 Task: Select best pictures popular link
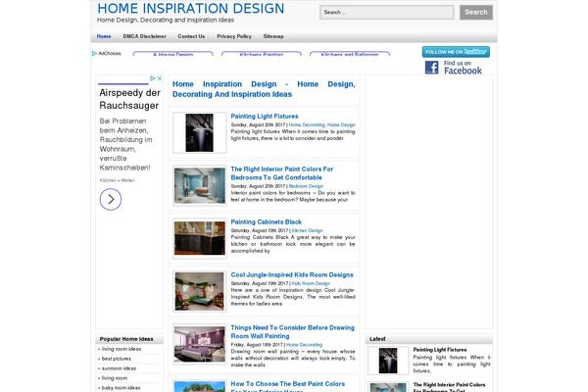point(117,359)
